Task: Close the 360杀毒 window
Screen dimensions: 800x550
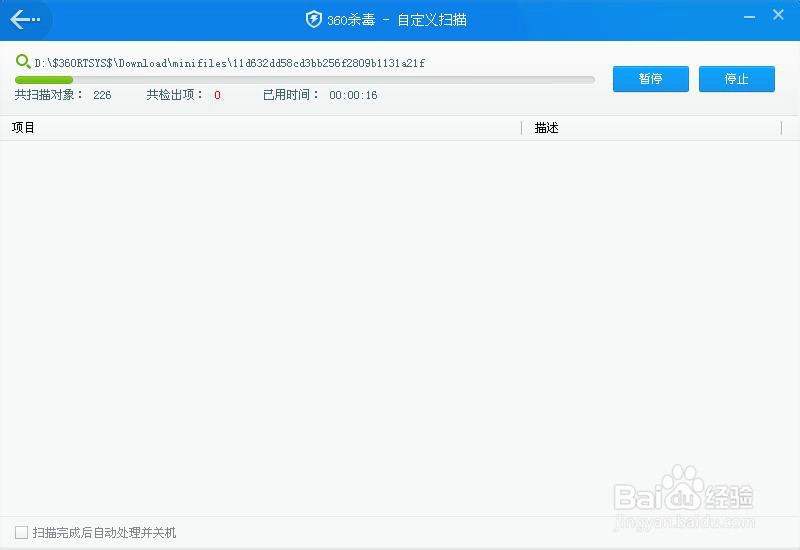Action: (778, 15)
